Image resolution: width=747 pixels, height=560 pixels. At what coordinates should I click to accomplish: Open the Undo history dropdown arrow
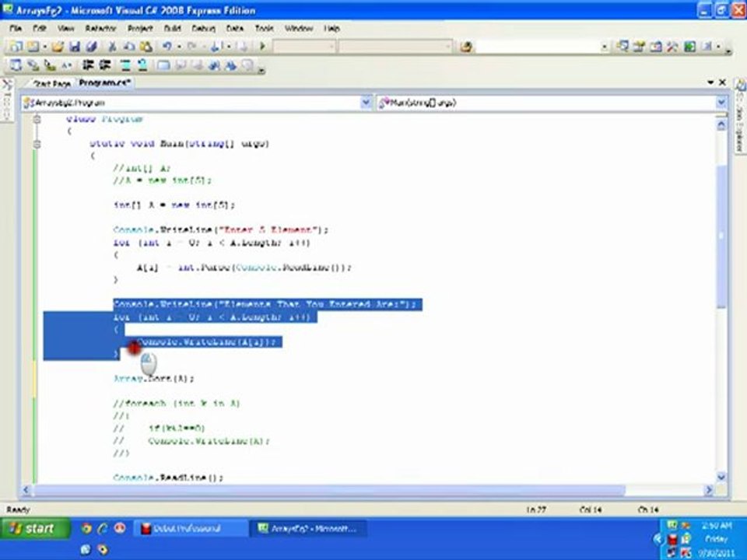(179, 47)
